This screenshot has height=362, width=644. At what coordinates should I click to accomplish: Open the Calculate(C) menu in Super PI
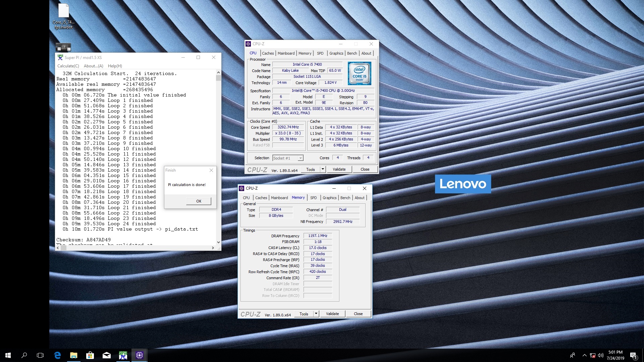coord(68,66)
